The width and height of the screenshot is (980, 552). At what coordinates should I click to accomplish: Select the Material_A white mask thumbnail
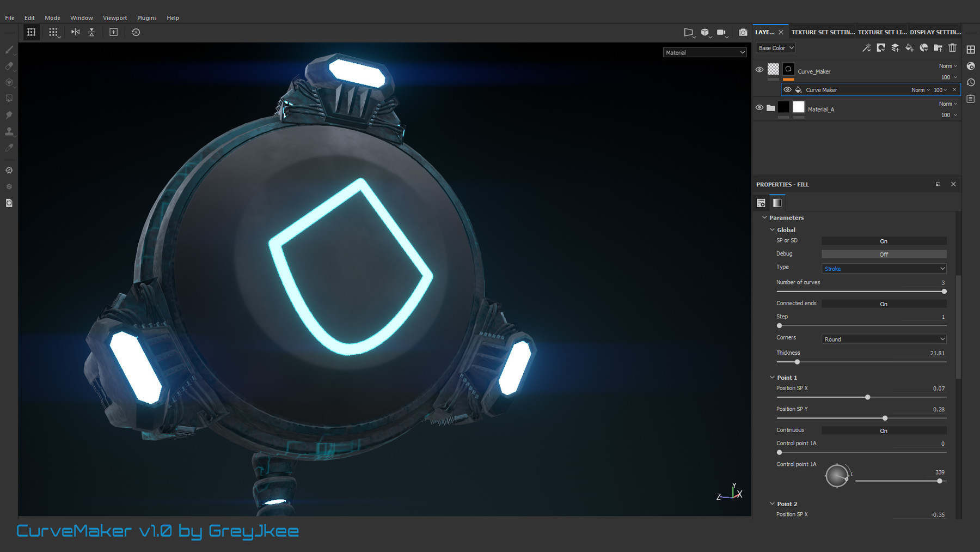(x=798, y=107)
